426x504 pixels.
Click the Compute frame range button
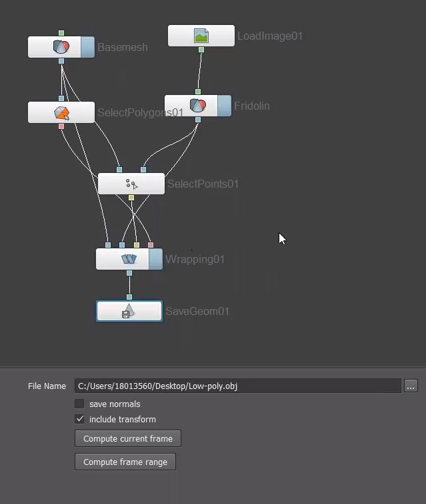coord(125,462)
